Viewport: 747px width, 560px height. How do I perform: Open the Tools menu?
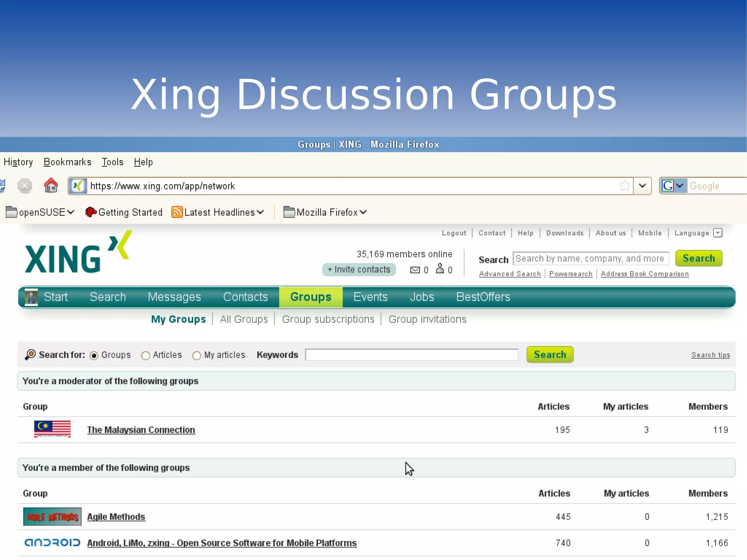112,162
